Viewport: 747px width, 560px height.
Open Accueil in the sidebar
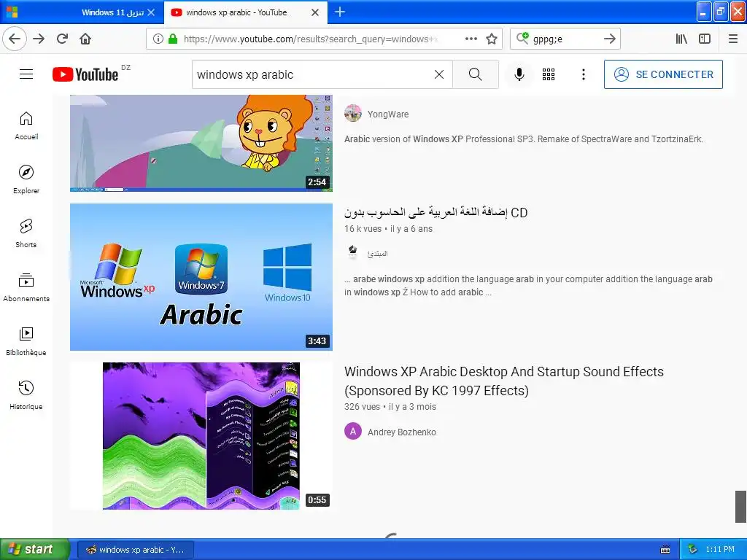click(x=26, y=125)
